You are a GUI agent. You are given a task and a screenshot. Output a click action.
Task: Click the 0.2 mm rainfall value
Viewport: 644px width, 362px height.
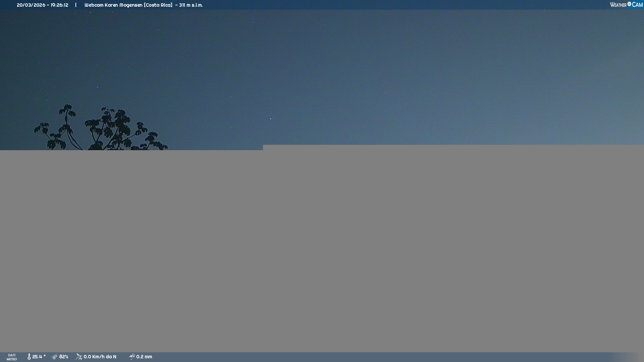(144, 357)
